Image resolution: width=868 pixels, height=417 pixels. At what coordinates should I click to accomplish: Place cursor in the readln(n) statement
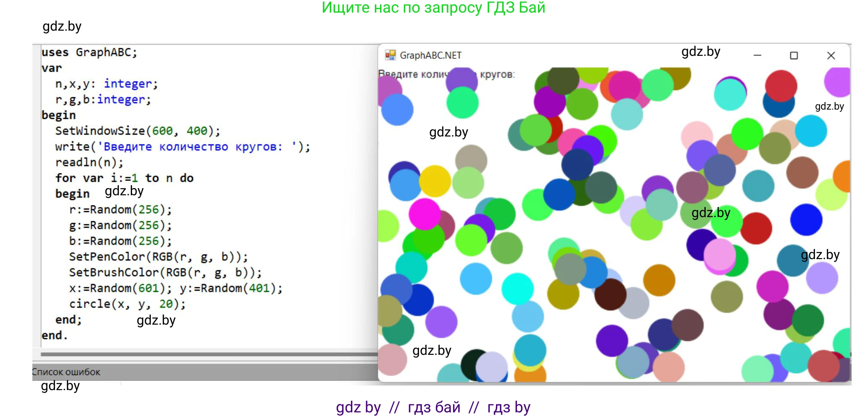(89, 163)
